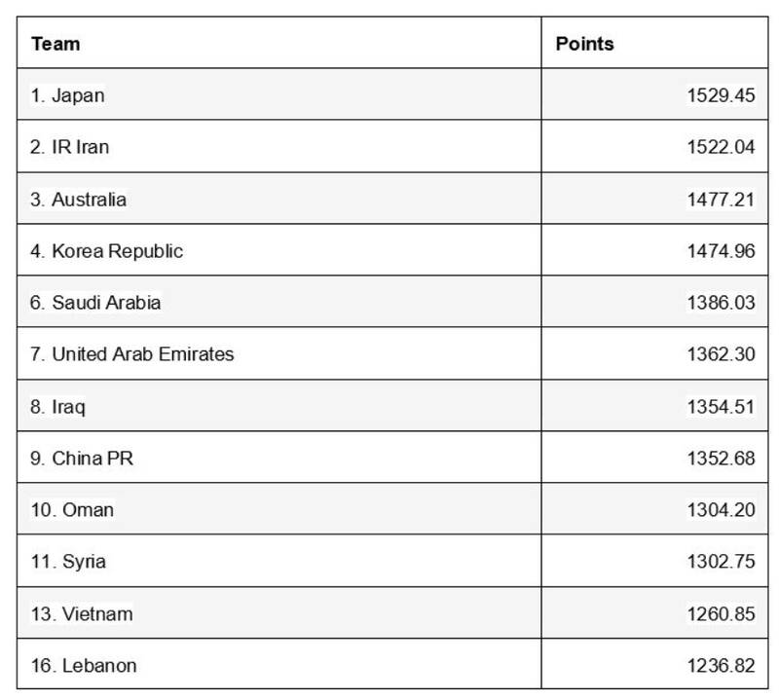
Task: Click Oman's 1304.20 points value
Action: tap(721, 509)
